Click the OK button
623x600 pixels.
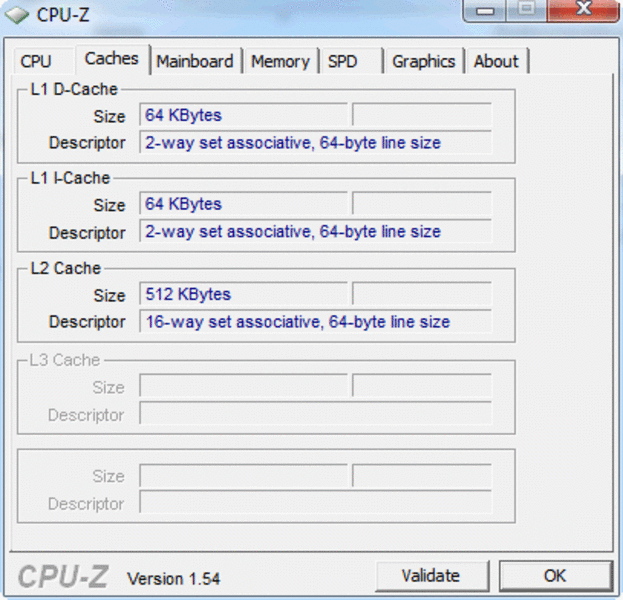tap(555, 576)
